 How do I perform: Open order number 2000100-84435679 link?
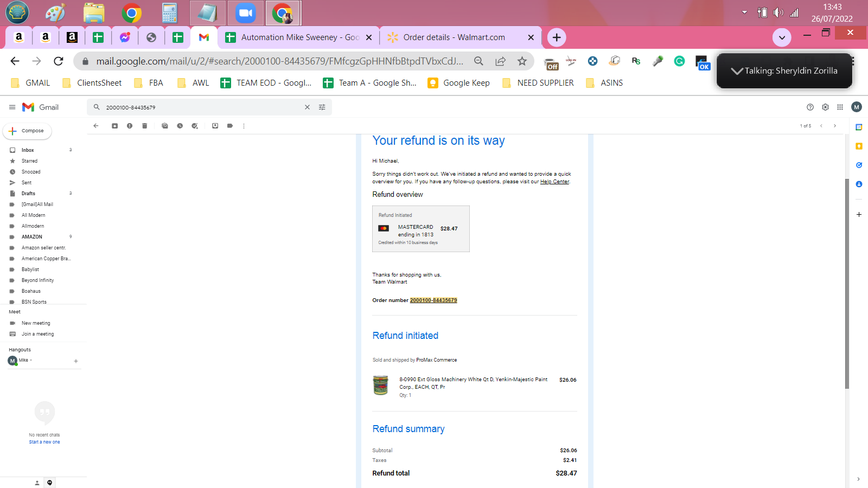coord(433,300)
